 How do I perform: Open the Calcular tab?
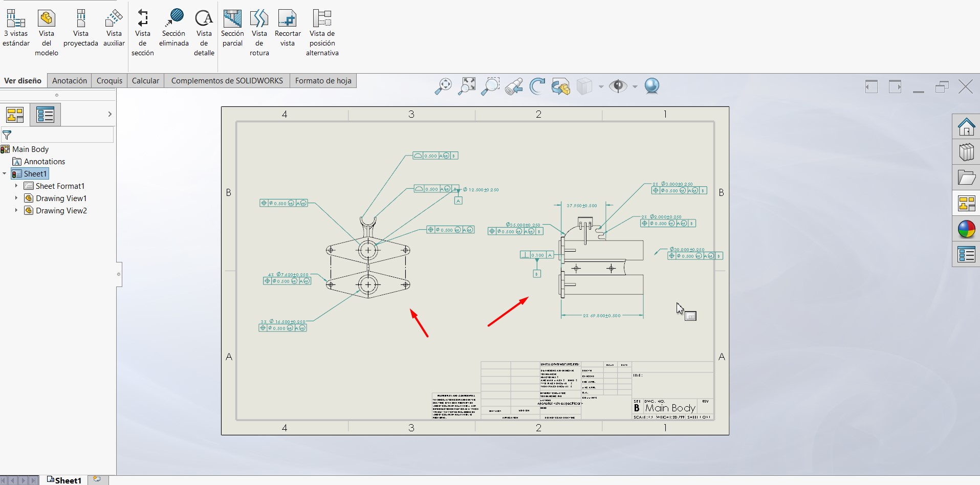click(x=146, y=81)
